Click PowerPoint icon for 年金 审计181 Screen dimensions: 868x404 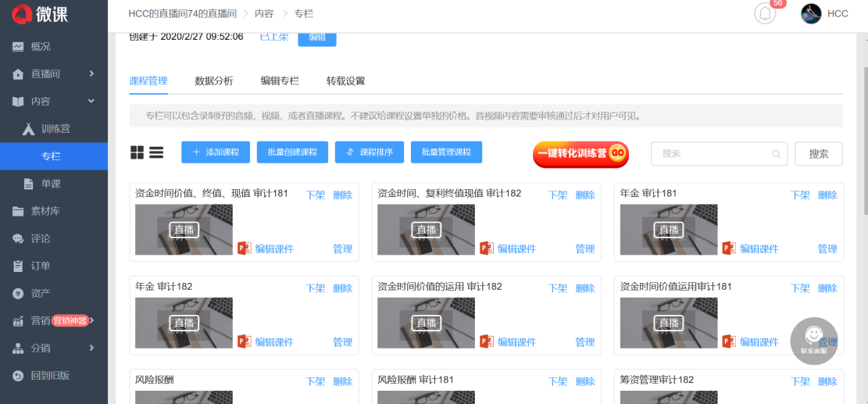point(729,248)
